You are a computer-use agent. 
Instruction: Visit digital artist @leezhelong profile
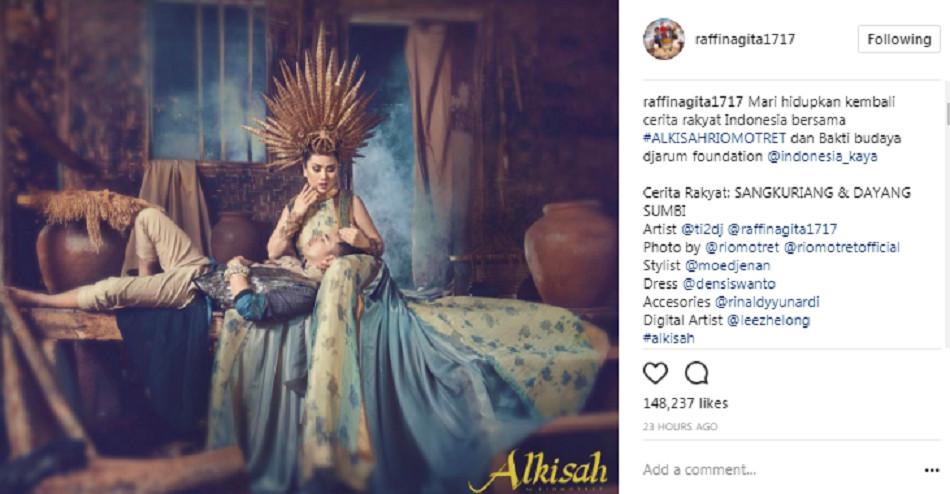click(768, 320)
